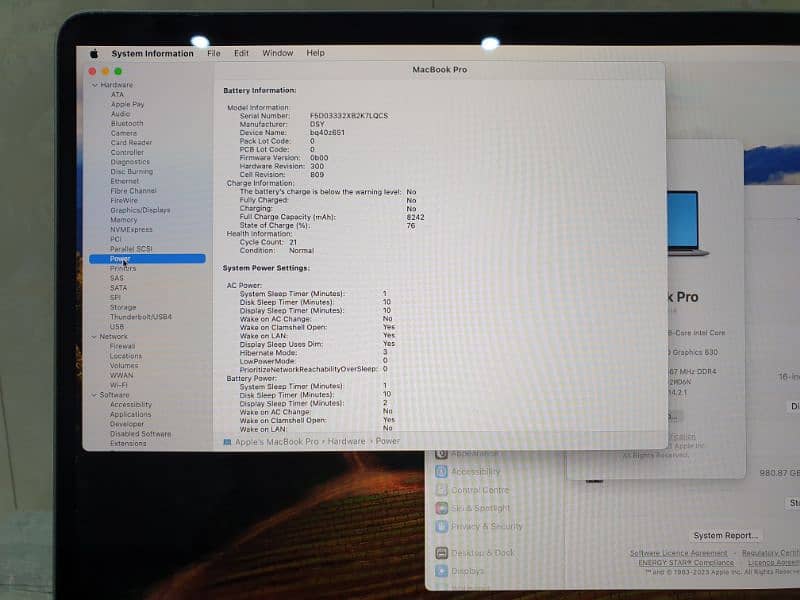Select Printers in the sidebar
Screen dimensions: 800x600
point(123,268)
